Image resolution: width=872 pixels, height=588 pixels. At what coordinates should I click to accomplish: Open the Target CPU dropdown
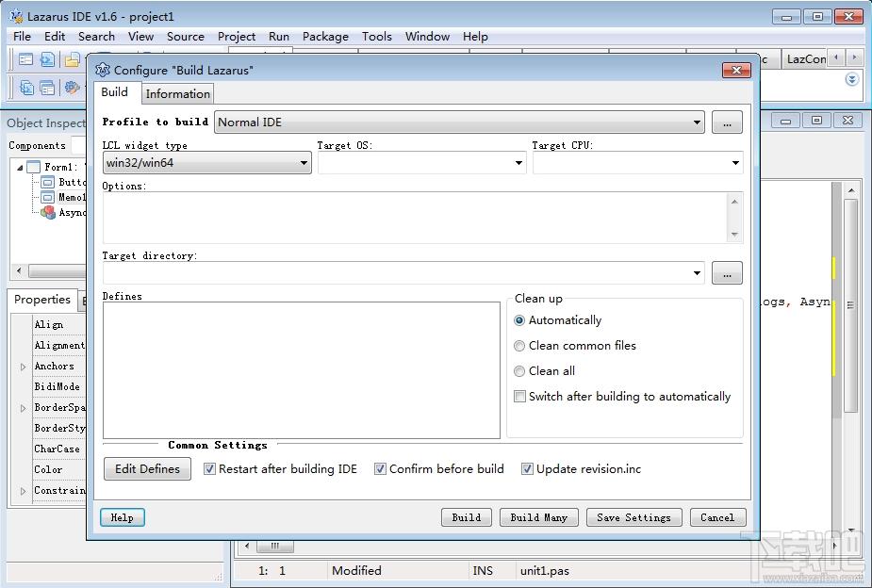[735, 163]
